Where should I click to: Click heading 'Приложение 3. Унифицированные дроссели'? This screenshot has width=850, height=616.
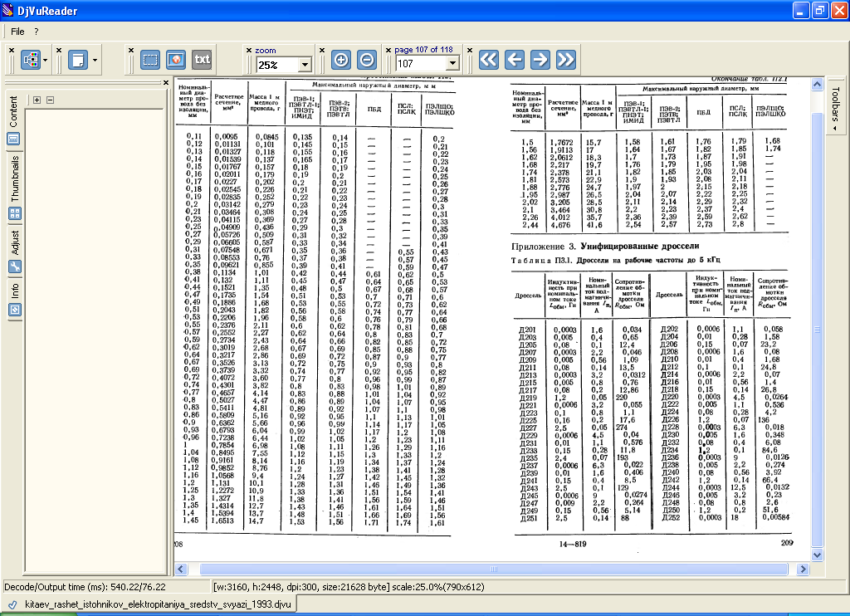click(x=605, y=247)
